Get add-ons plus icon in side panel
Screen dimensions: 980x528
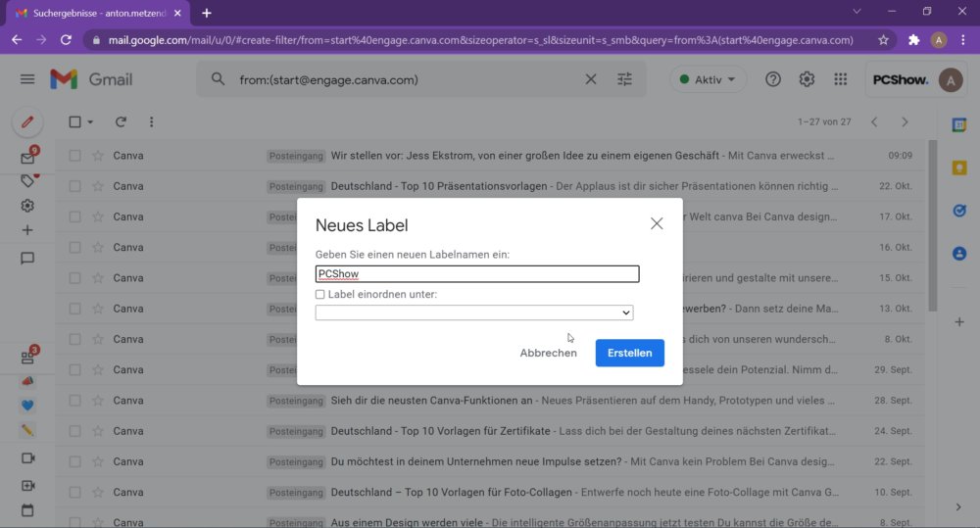(x=959, y=322)
